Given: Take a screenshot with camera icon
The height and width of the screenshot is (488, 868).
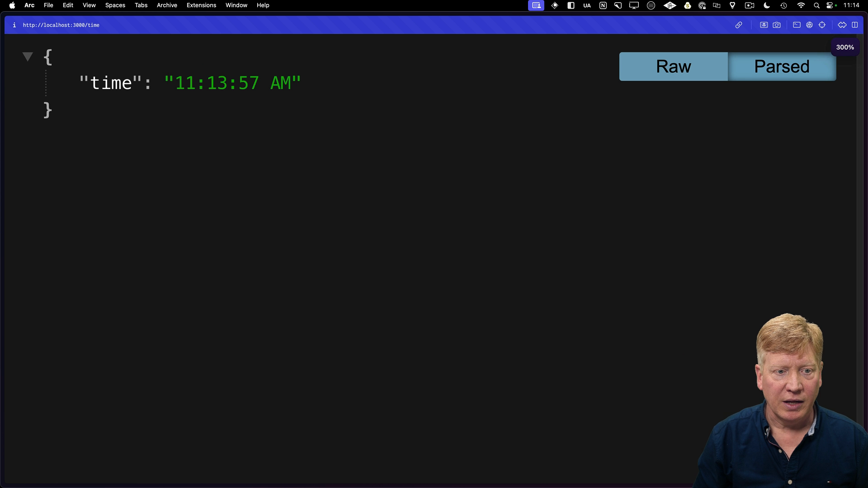Looking at the screenshot, I should (x=777, y=25).
